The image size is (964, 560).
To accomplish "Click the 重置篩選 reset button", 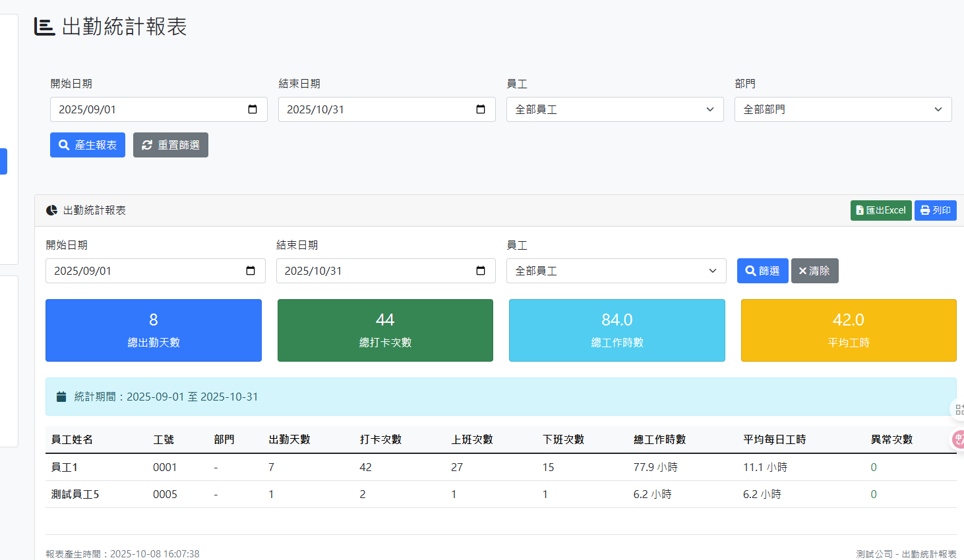I will click(171, 145).
